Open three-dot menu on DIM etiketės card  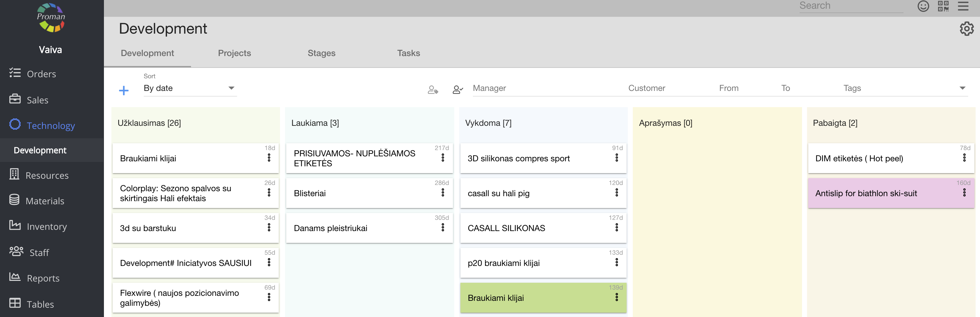[964, 158]
